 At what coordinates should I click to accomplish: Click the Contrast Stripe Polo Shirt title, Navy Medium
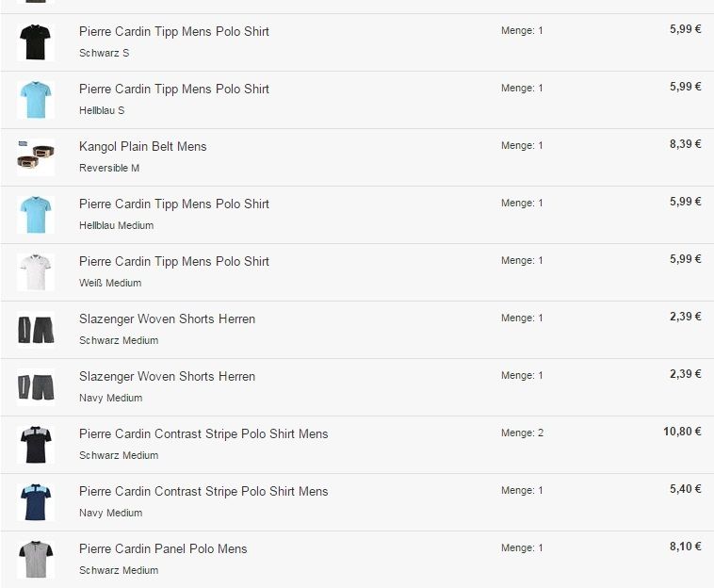point(203,491)
